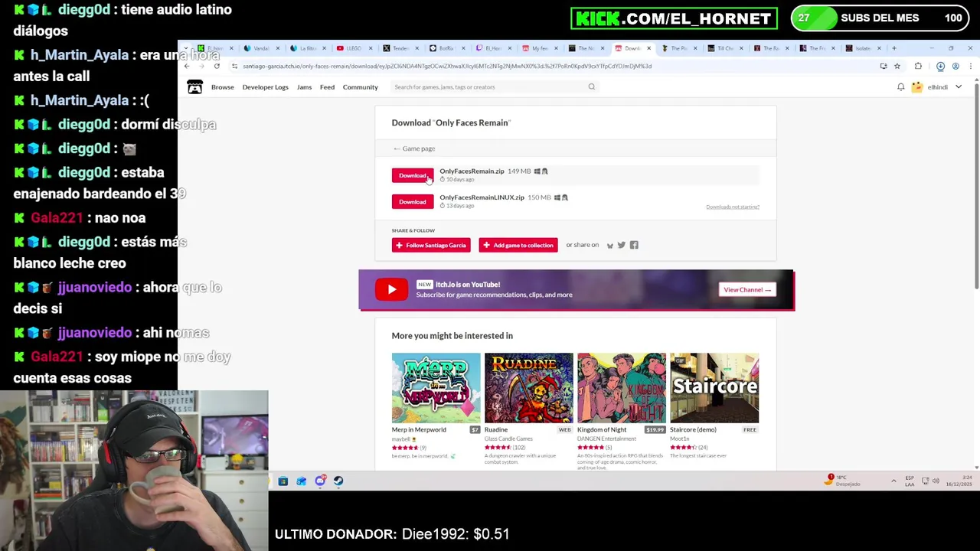This screenshot has width=980, height=551.
Task: Follow Santiago Garcia
Action: coord(431,245)
